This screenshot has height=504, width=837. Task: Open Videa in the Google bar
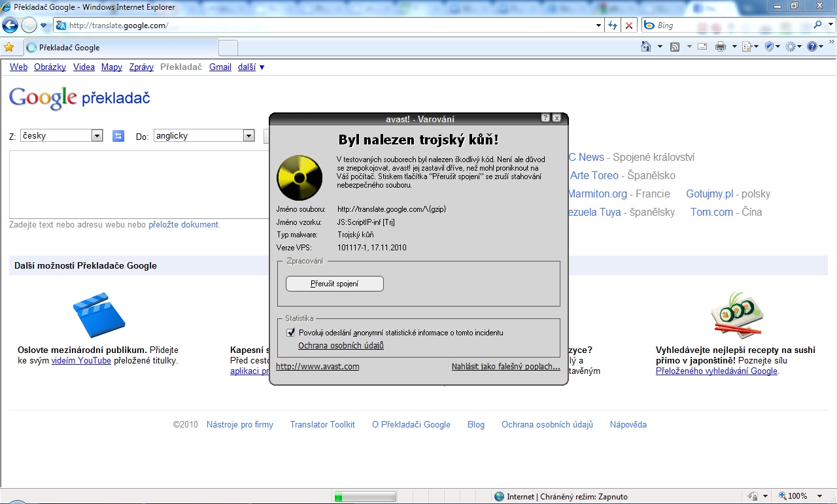84,67
